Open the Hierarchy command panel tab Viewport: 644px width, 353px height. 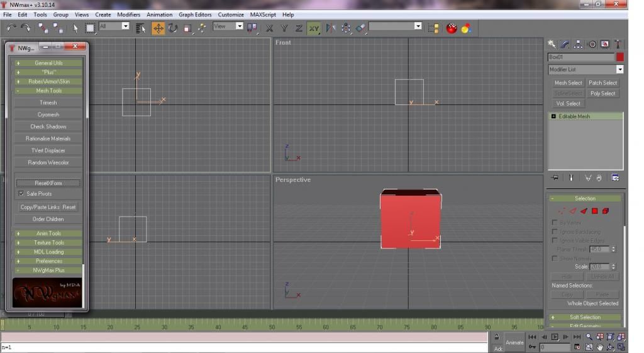tap(578, 45)
